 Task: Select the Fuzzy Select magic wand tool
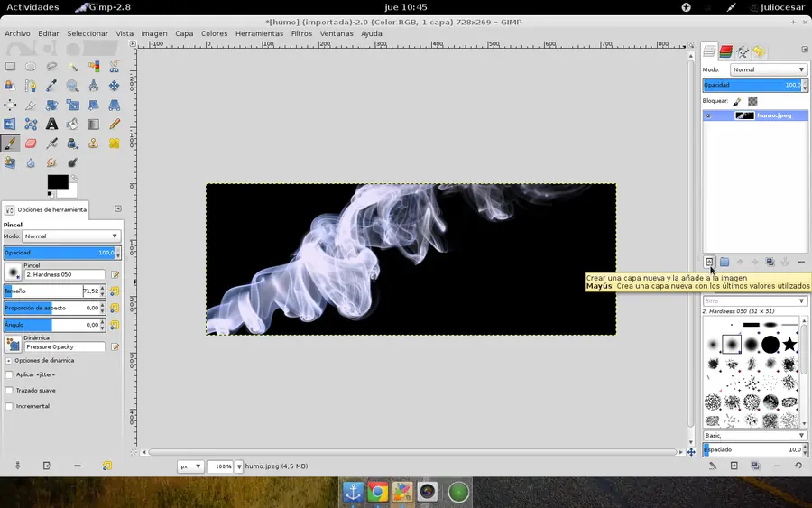[x=72, y=66]
